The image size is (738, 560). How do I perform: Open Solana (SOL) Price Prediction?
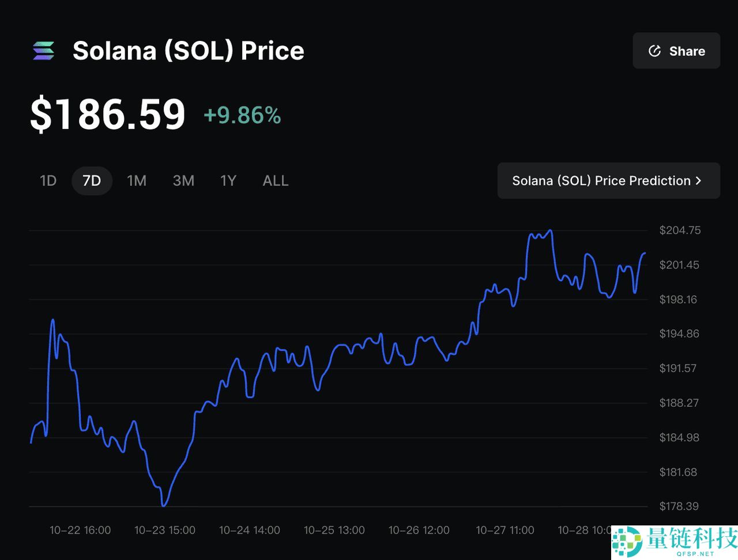tap(609, 180)
